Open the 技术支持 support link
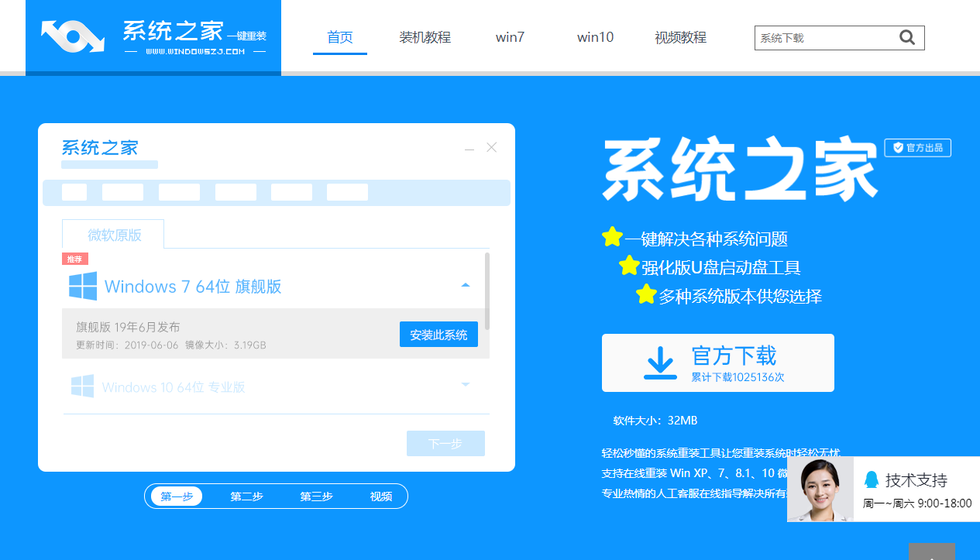This screenshot has width=980, height=560. (916, 480)
